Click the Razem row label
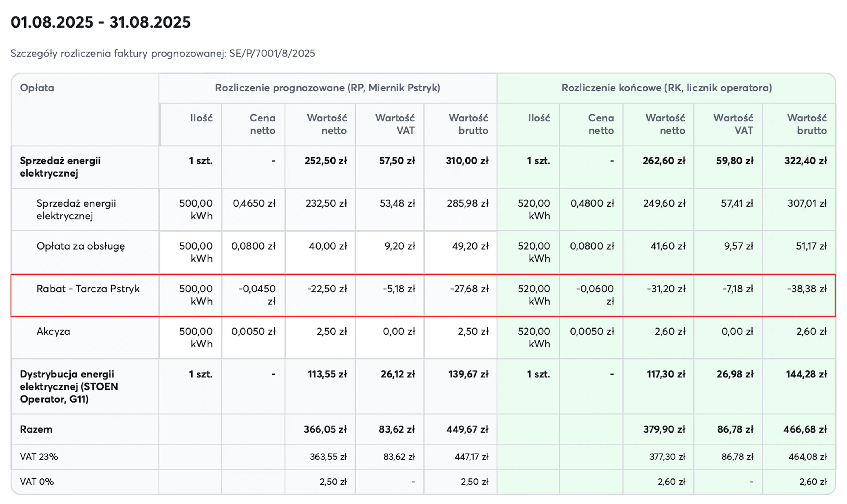This screenshot has width=847, height=504. tap(36, 429)
